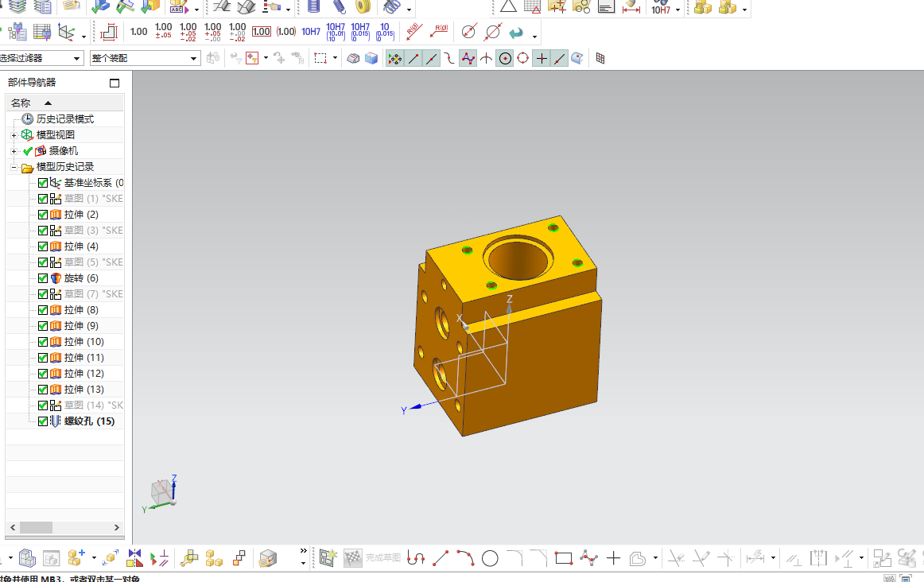
Task: Expand the 模型视图 tree node
Action: 14,135
